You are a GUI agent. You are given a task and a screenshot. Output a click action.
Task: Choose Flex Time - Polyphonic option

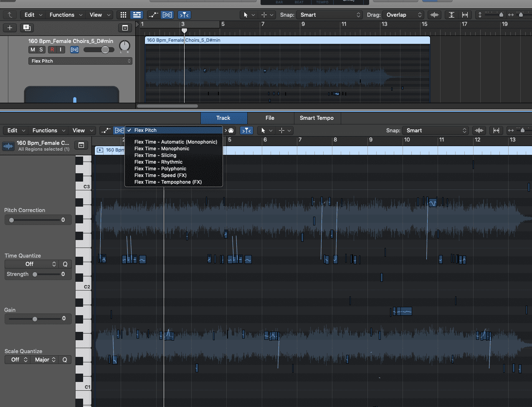point(174,169)
